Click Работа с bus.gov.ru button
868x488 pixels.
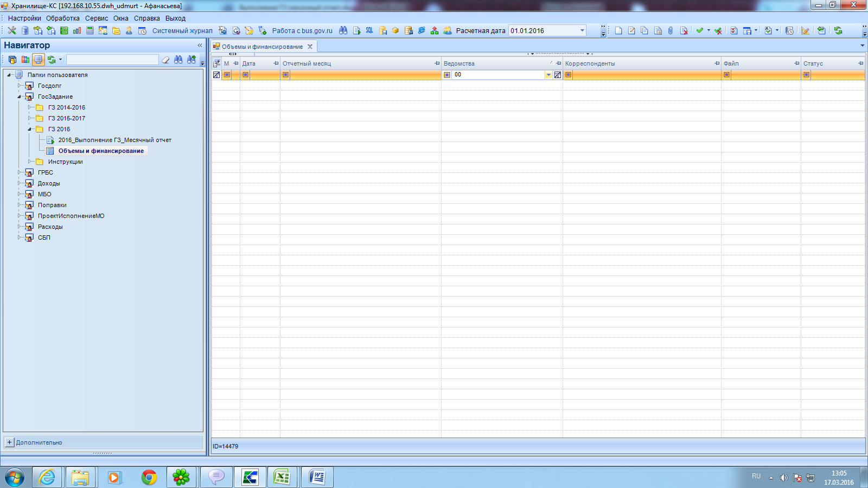tap(302, 31)
